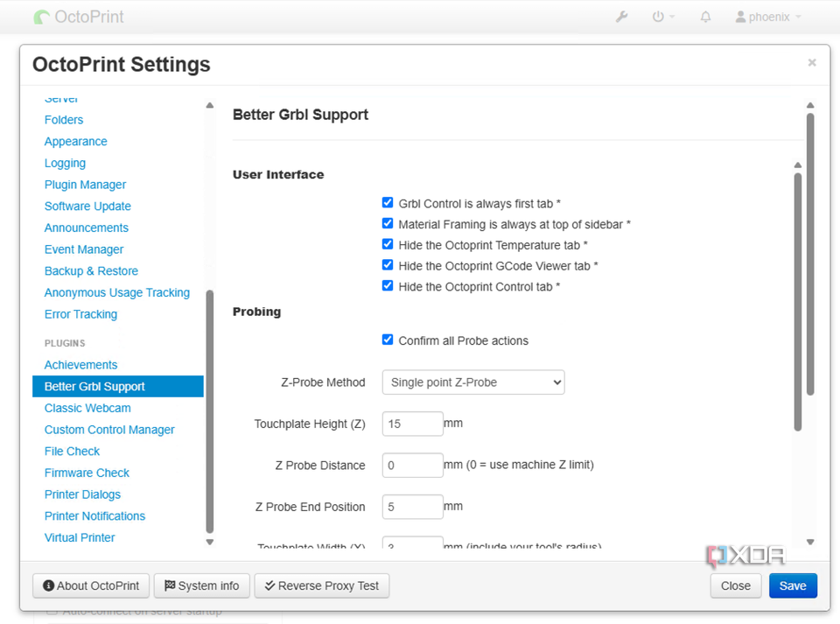
Task: Open settings via the wrench icon
Action: (x=621, y=18)
